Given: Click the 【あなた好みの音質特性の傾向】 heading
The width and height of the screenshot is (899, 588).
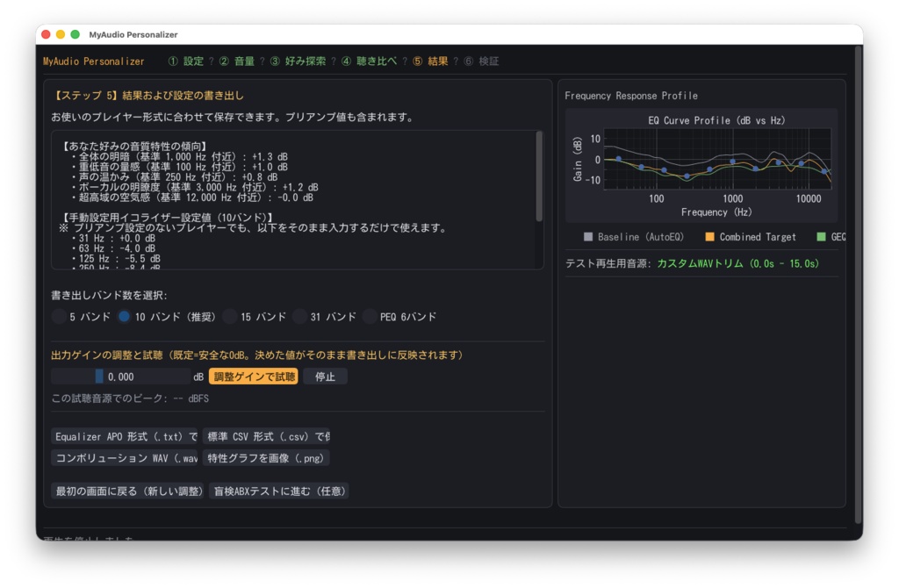Looking at the screenshot, I should [x=134, y=147].
